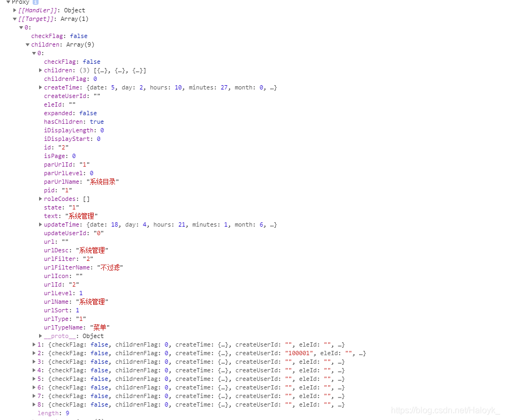Select the urlDesc "系统管理" property
The image size is (505, 420).
pos(76,250)
